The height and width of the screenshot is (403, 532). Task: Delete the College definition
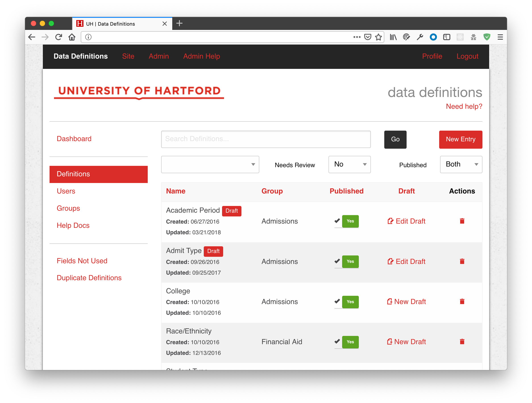[462, 301]
